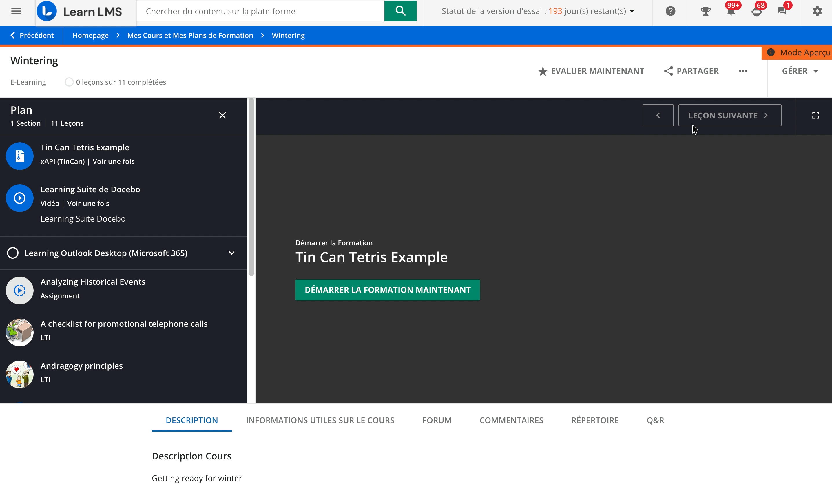Click Démarrer la formation maintenant button
The width and height of the screenshot is (832, 504).
pyautogui.click(x=387, y=290)
